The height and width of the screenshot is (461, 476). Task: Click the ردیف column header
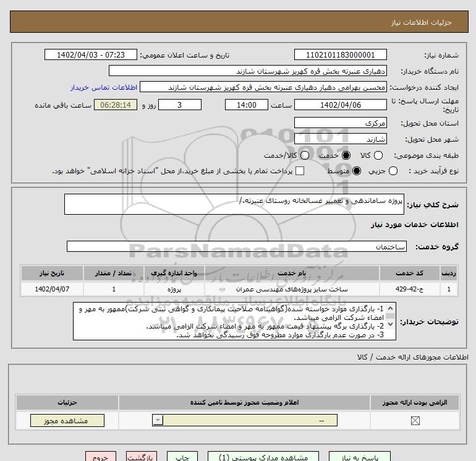coord(448,273)
